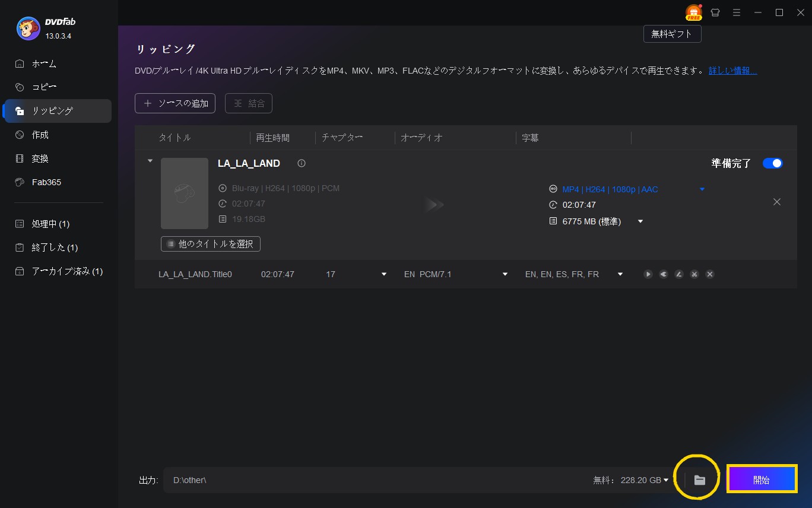Click the 開始 start button
This screenshot has width=812, height=508.
762,480
